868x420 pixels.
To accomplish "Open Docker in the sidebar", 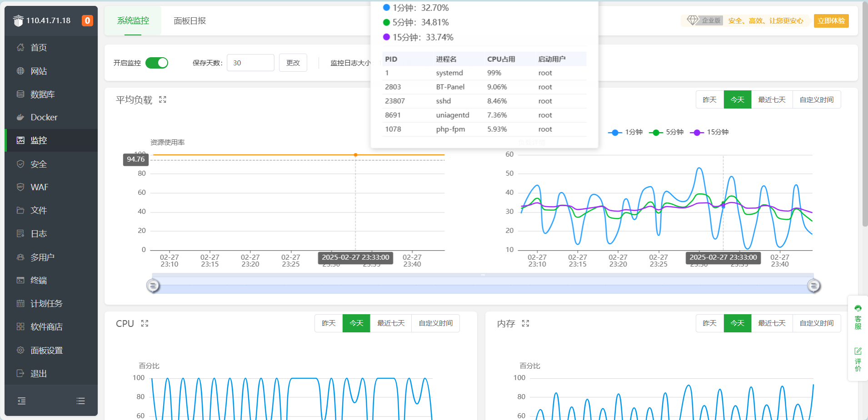I will pyautogui.click(x=51, y=117).
